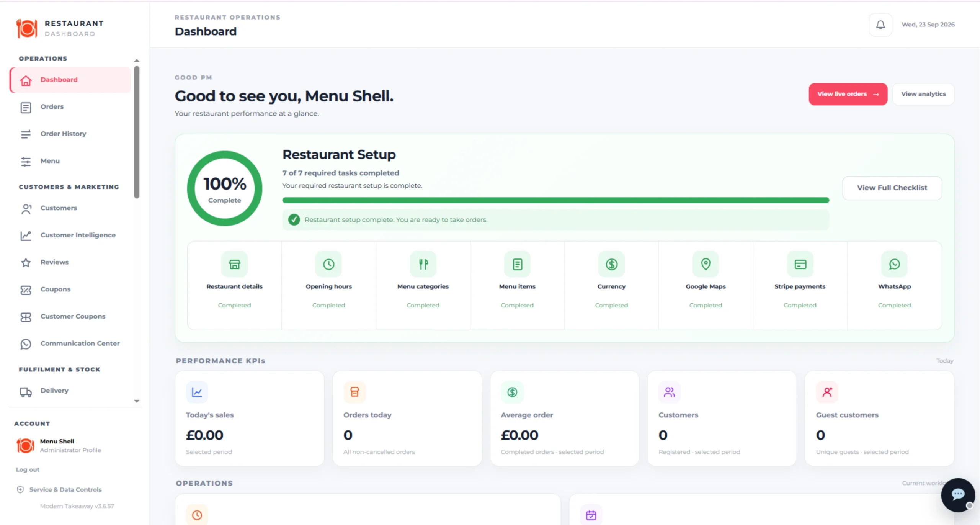Click the Average order dollar icon

tap(512, 392)
